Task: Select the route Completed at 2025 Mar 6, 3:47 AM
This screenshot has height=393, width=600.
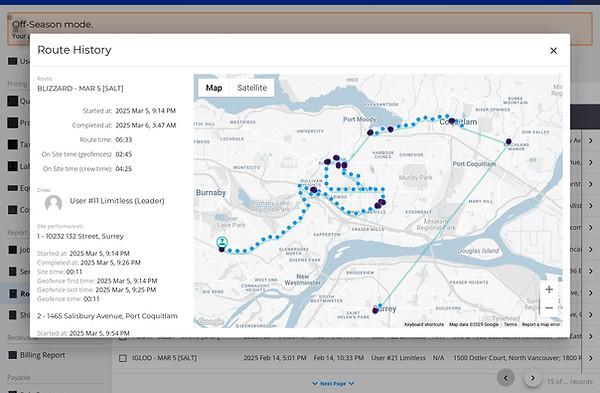Action: click(145, 125)
